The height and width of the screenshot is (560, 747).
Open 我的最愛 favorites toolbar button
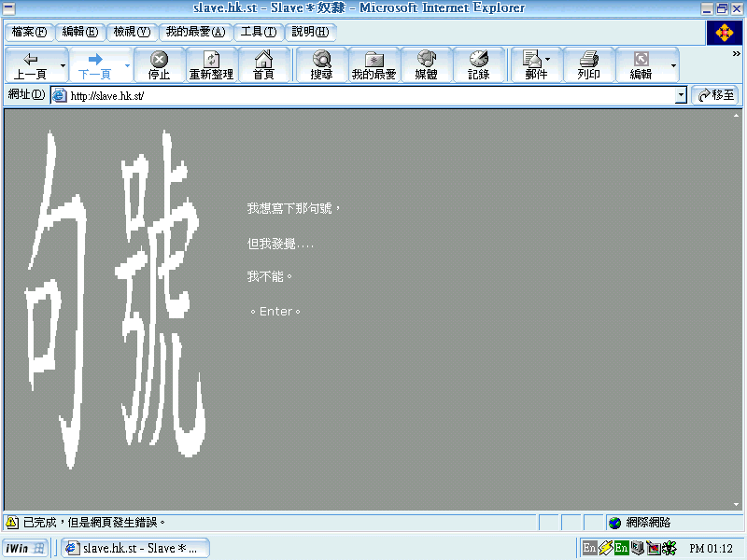[x=374, y=65]
